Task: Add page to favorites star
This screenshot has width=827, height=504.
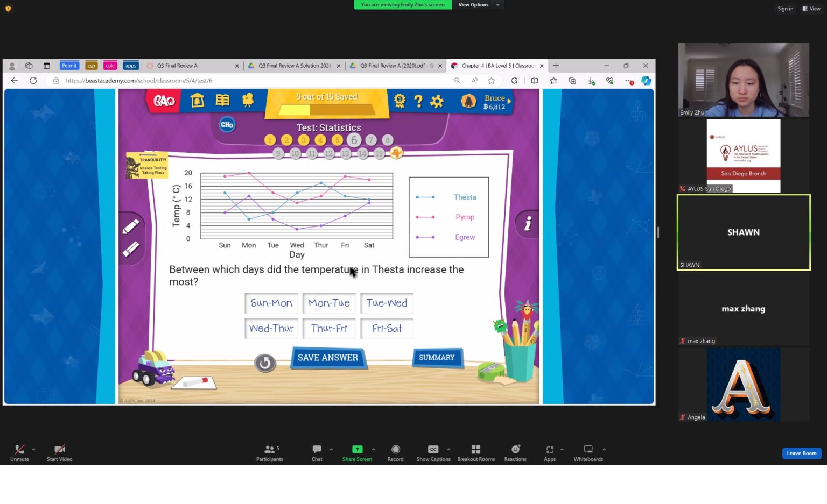Action: (x=492, y=81)
